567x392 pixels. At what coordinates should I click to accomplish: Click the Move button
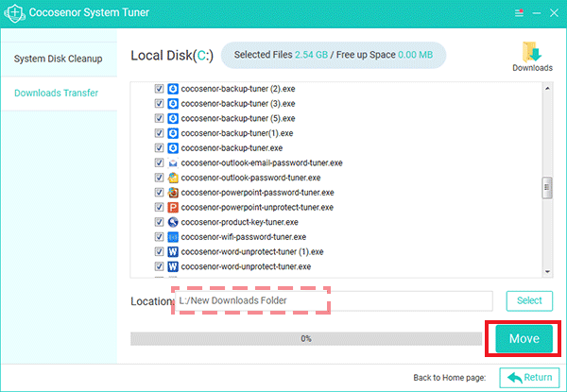[524, 338]
